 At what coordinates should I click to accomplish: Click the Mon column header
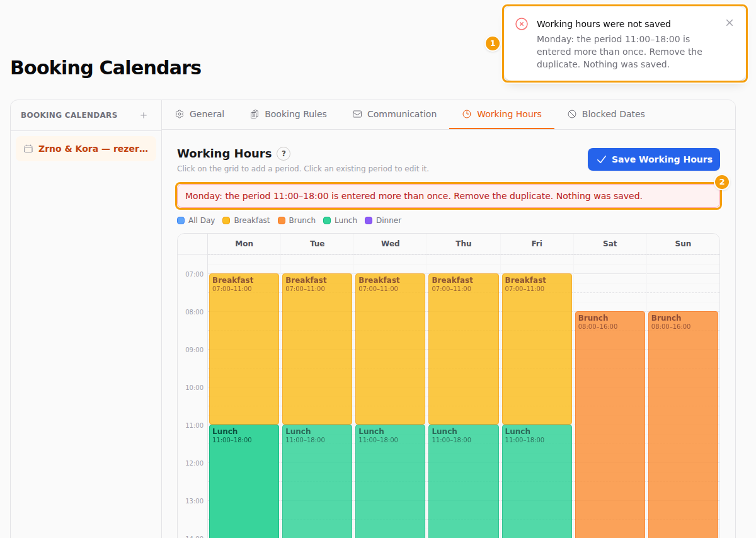tap(244, 244)
